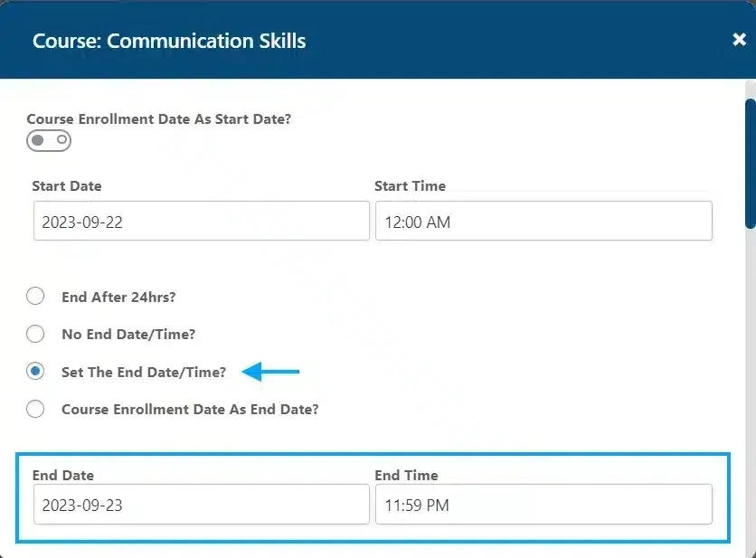Close the Course: Communication Skills dialog
Screen dimensions: 756x558
pyautogui.click(x=741, y=39)
